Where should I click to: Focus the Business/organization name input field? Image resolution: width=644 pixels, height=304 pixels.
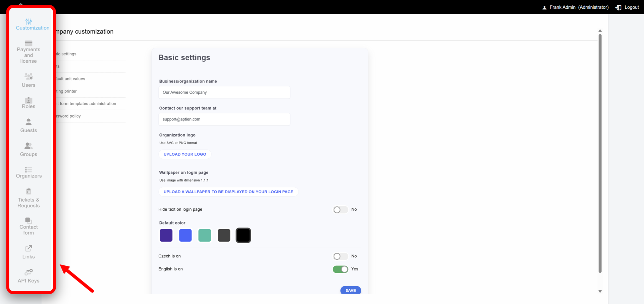224,92
